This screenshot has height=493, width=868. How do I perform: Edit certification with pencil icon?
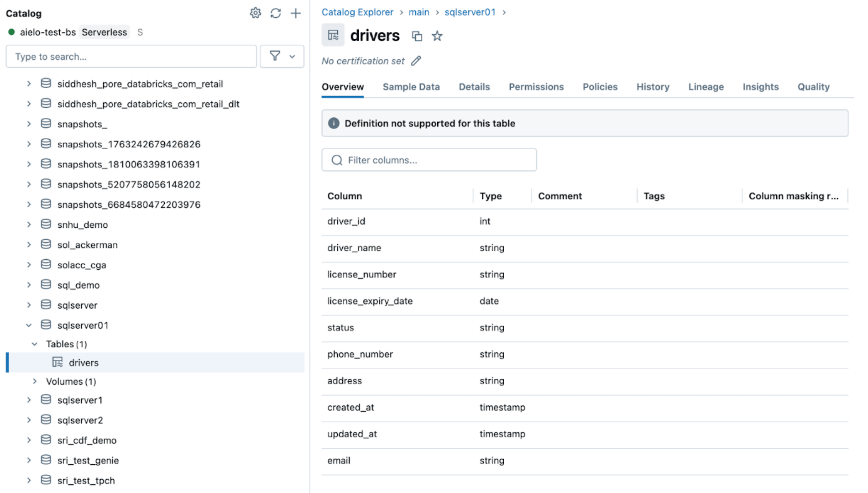pyautogui.click(x=416, y=61)
